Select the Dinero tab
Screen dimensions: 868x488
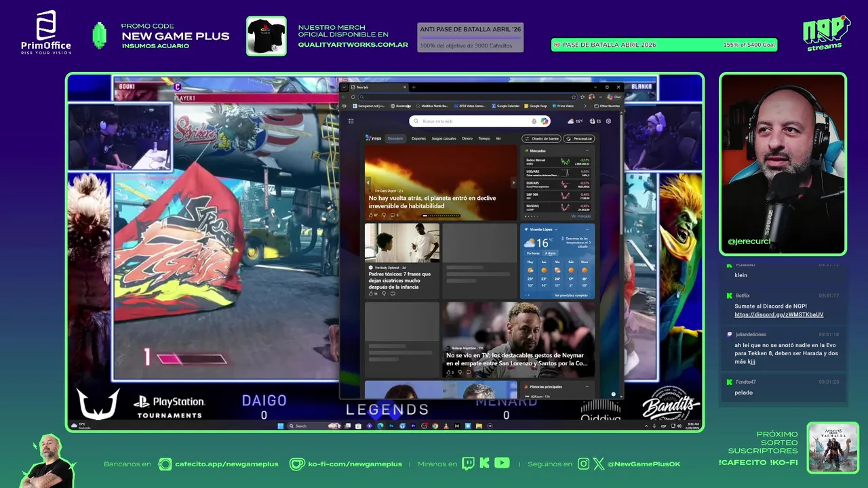pos(467,138)
